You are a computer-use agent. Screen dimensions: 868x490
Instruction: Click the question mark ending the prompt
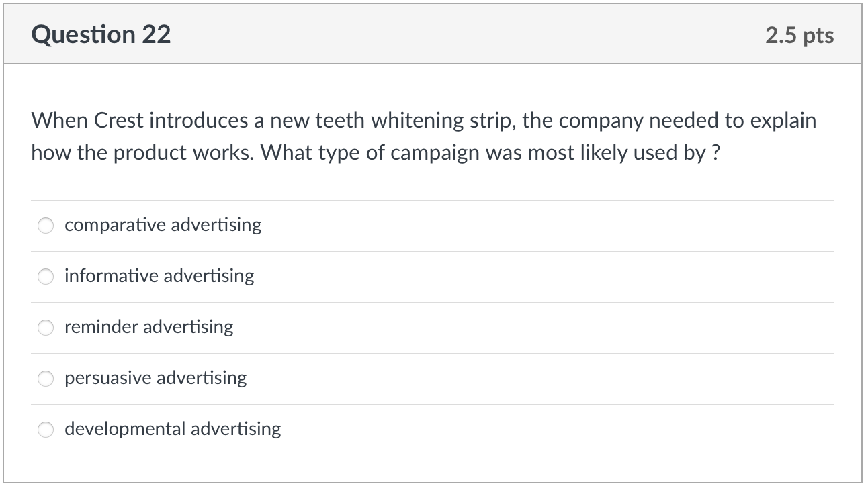pyautogui.click(x=715, y=154)
